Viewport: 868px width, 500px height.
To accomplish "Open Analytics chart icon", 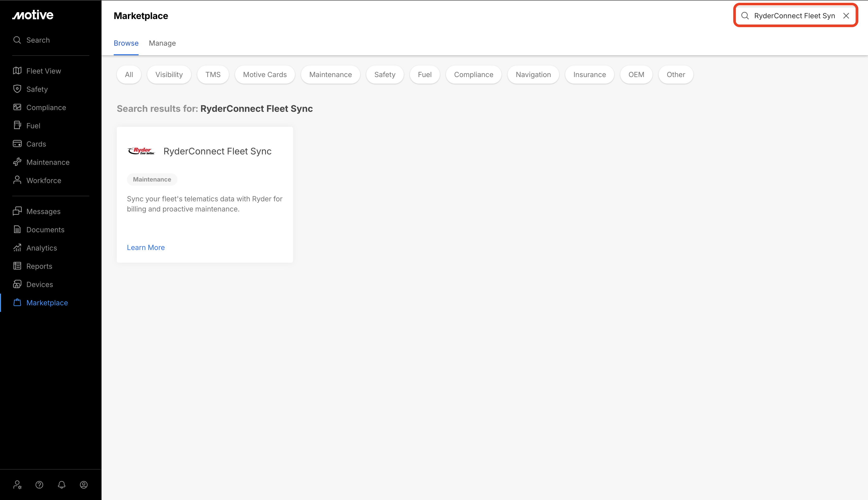I will point(17,248).
